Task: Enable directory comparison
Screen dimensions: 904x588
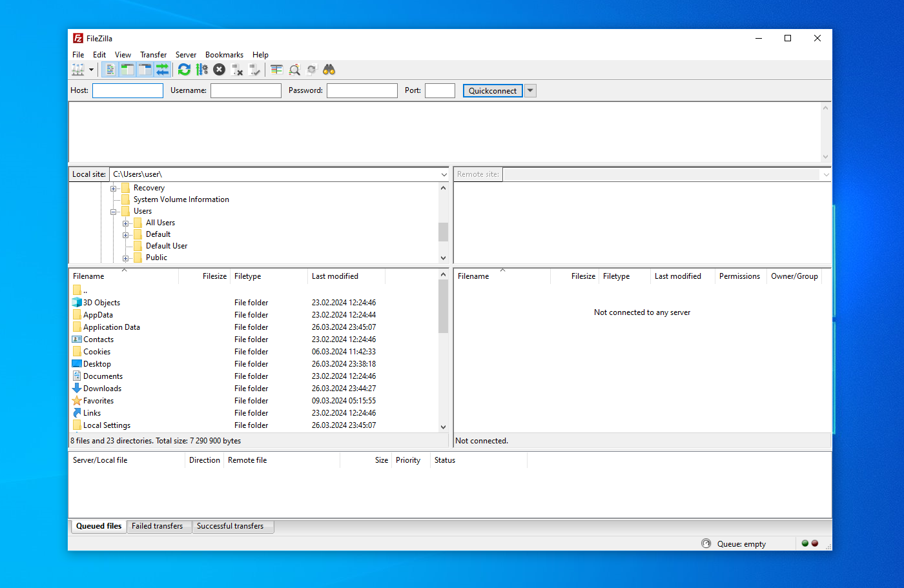Action: (x=294, y=69)
